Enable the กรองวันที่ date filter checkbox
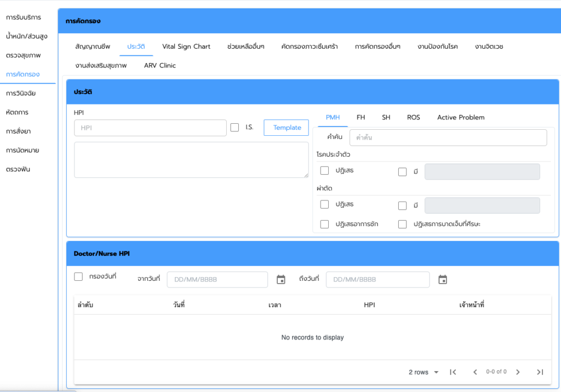The width and height of the screenshot is (561, 392). (78, 277)
